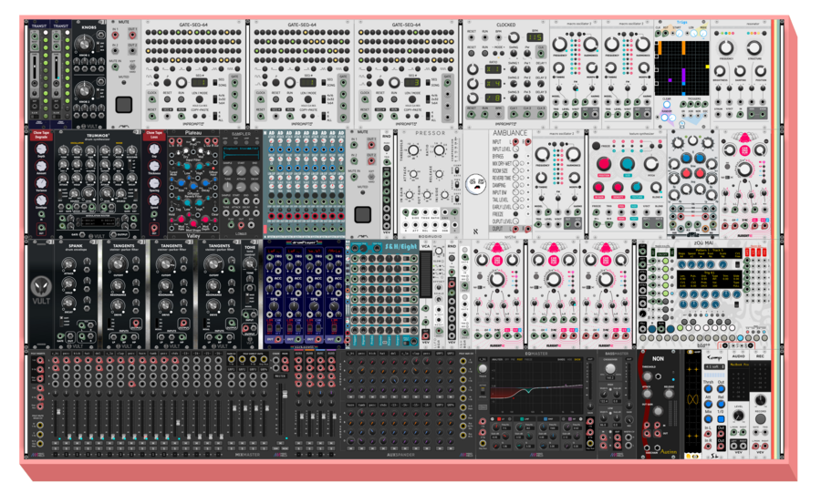Adjust teal Size knob on texture synthesizer
This screenshot has width=821, height=504.
(x=628, y=163)
